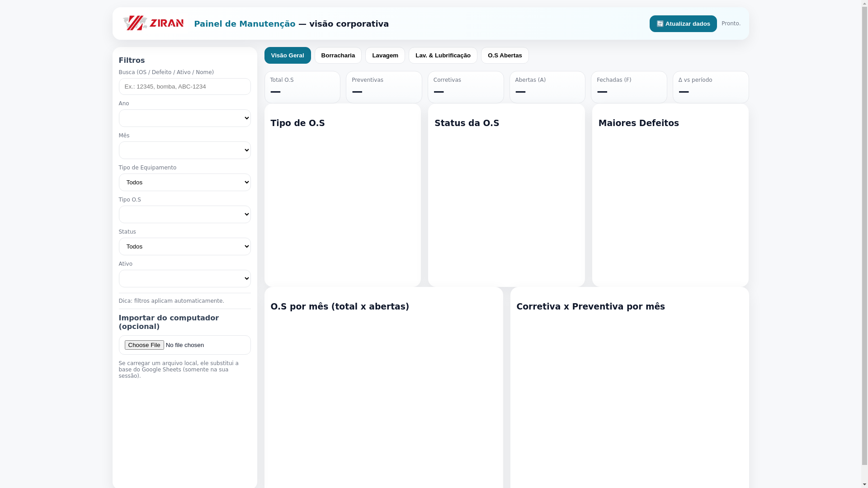
Task: Open the Borracharia tab
Action: coord(338,55)
